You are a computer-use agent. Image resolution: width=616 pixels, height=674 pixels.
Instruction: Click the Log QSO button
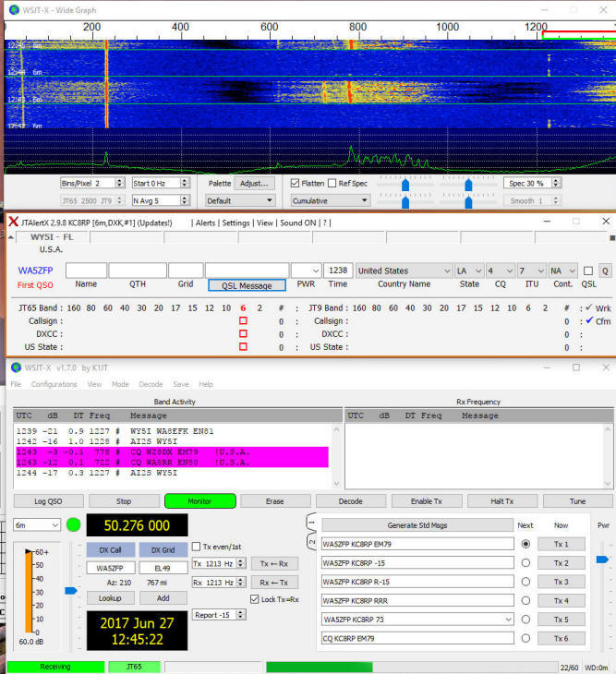coord(48,501)
